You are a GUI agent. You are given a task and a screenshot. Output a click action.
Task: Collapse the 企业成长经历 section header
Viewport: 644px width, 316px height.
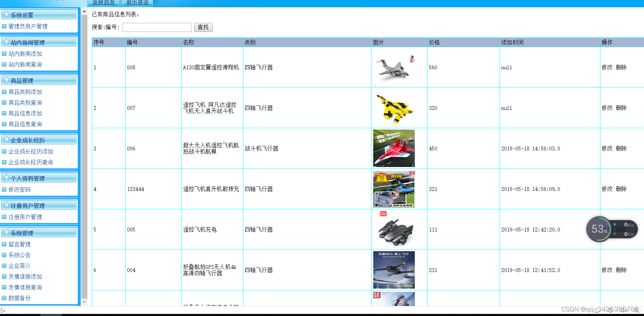[x=39, y=140]
